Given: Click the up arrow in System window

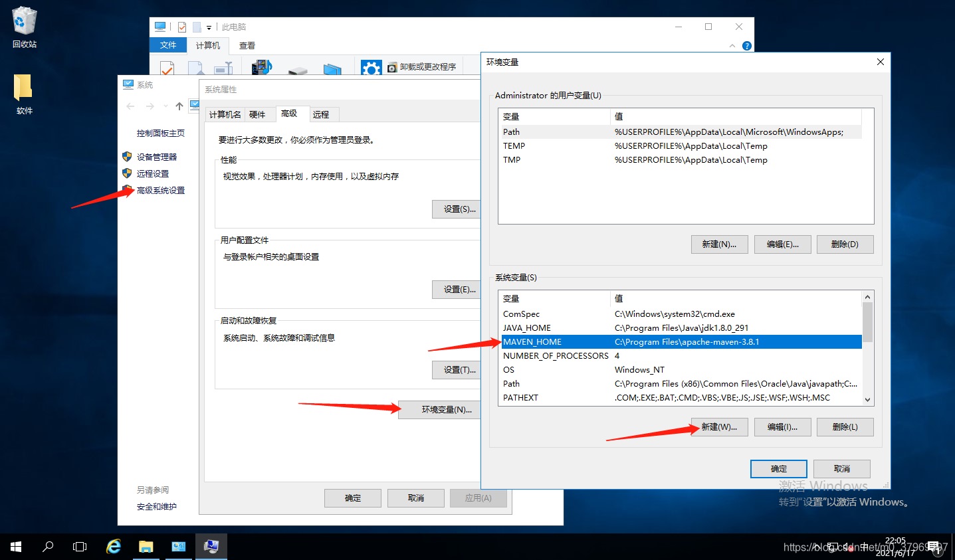Looking at the screenshot, I should tap(179, 106).
